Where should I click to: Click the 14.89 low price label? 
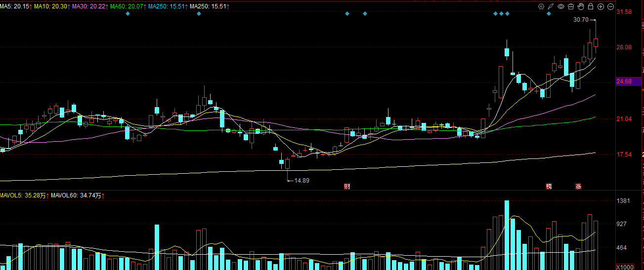pyautogui.click(x=301, y=181)
